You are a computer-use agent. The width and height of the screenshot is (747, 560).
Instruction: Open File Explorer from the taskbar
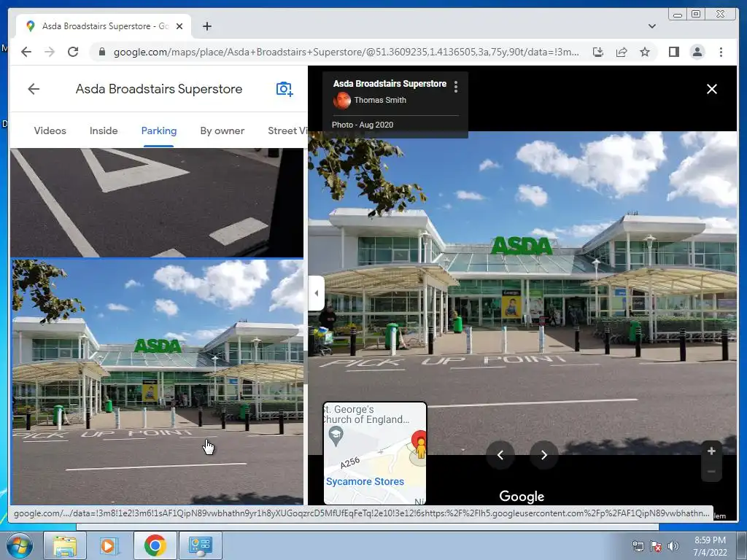coord(65,545)
